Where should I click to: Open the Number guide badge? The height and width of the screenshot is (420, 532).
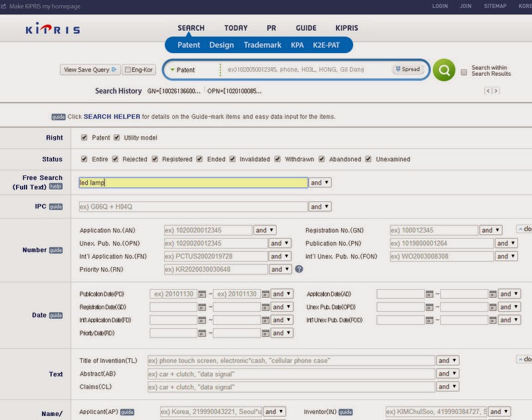56,250
